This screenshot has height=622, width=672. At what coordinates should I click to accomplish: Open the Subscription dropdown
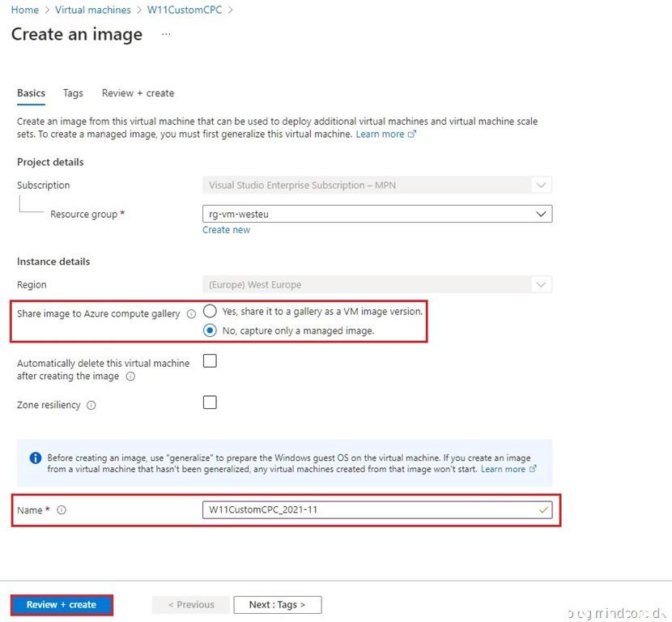click(540, 185)
